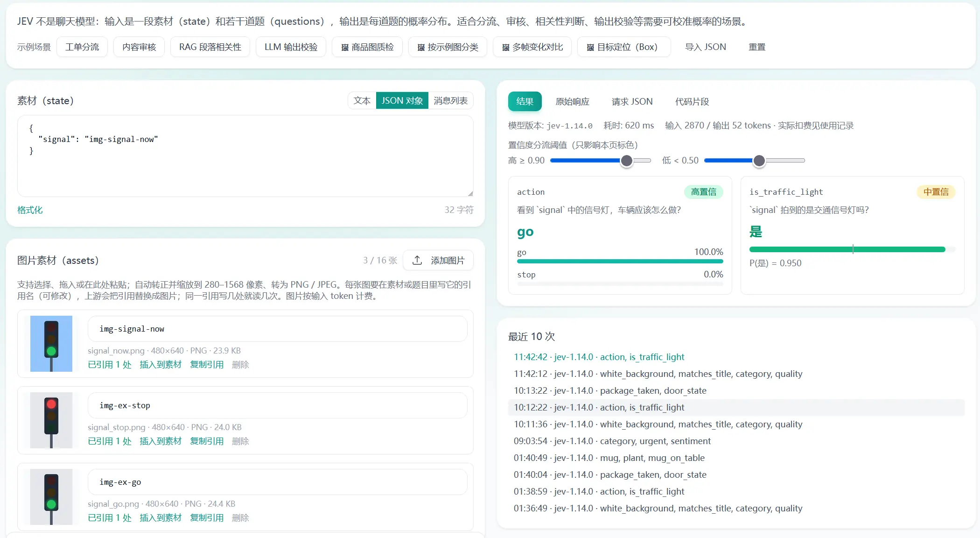Click the img-signal-now thumbnail
The image size is (980, 538).
tap(51, 344)
